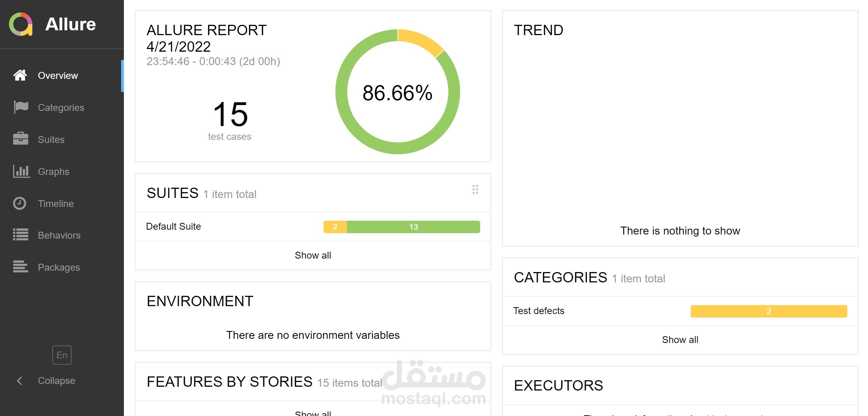Image resolution: width=868 pixels, height=416 pixels.
Task: Click the Test defects category row
Action: 539,311
